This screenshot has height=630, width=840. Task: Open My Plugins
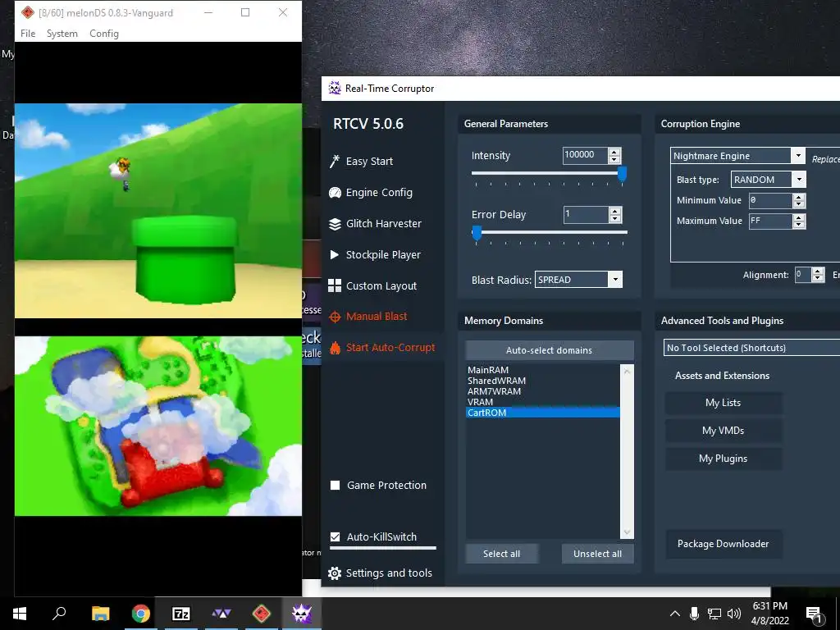point(724,459)
